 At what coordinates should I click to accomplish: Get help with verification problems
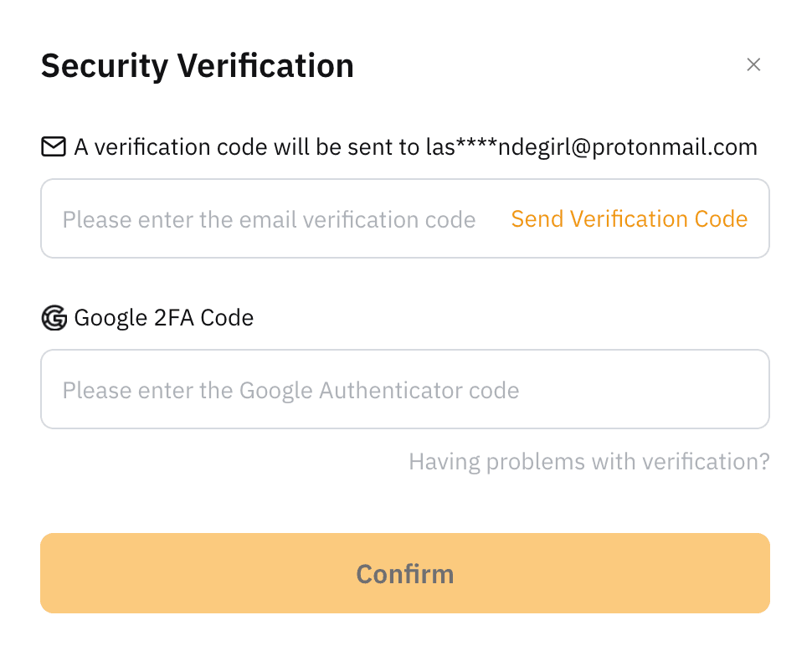[x=588, y=462]
